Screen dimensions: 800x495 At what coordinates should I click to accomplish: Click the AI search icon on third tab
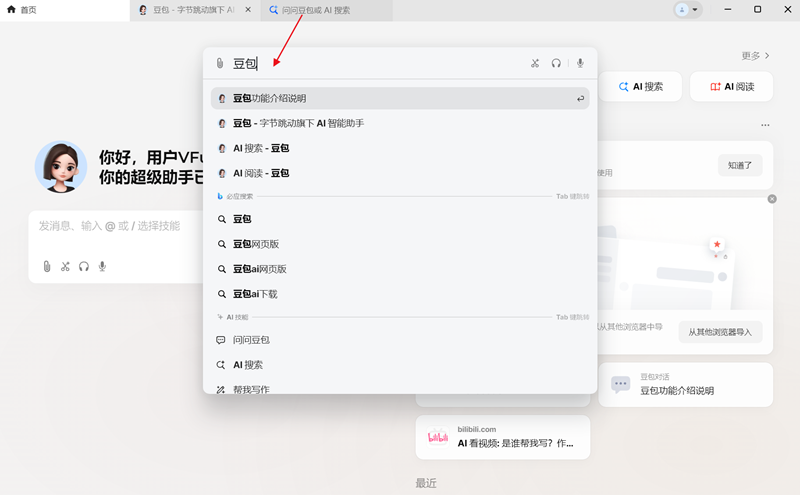[x=273, y=10]
